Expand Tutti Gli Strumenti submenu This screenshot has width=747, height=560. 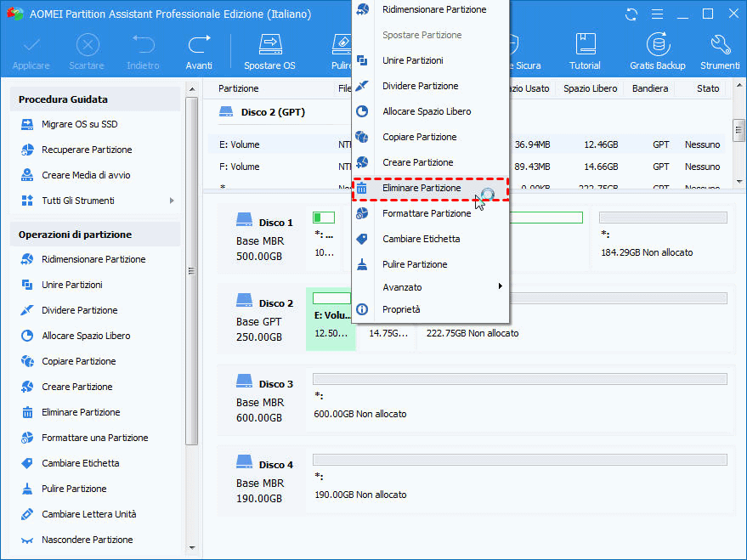[x=97, y=201]
